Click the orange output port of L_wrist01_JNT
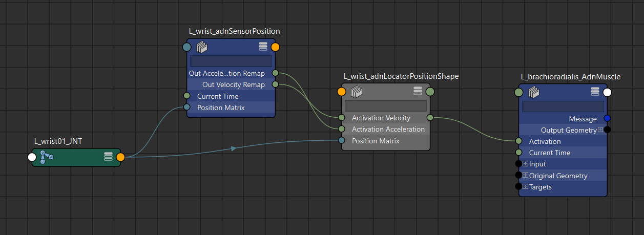Viewport: 644px width, 235px height. coord(120,157)
